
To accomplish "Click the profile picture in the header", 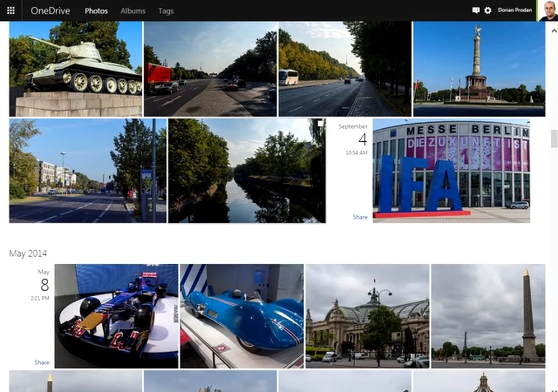I will point(547,11).
